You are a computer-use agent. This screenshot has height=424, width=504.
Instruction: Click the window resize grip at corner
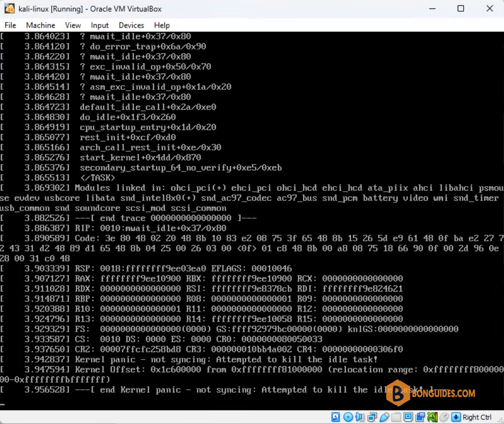click(x=500, y=419)
